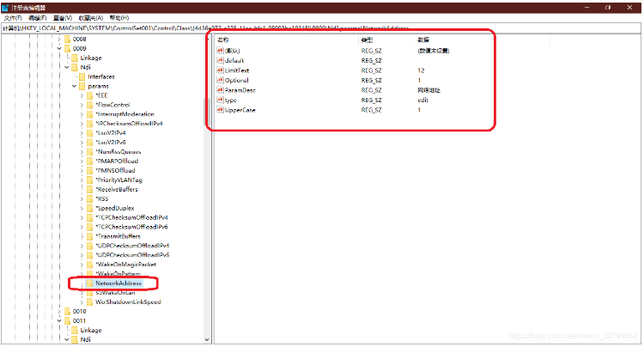644x347 pixels.
Task: Select the S5WakeOnLan key
Action: (x=115, y=293)
